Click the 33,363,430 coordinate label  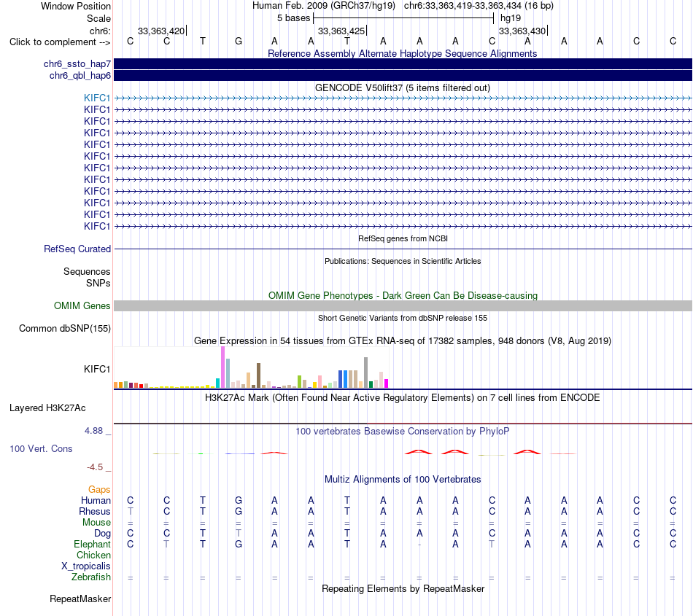coord(522,31)
